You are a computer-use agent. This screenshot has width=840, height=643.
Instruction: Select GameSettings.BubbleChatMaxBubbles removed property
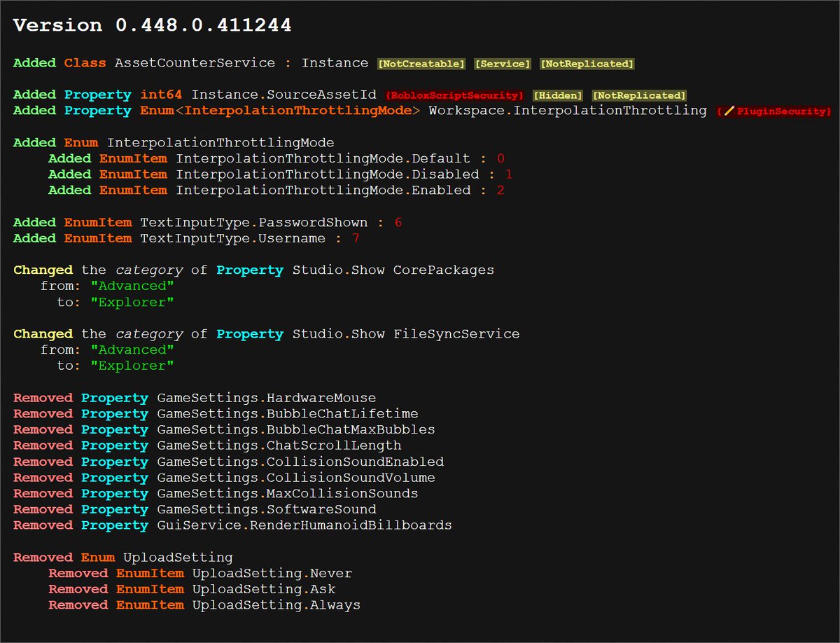296,430
